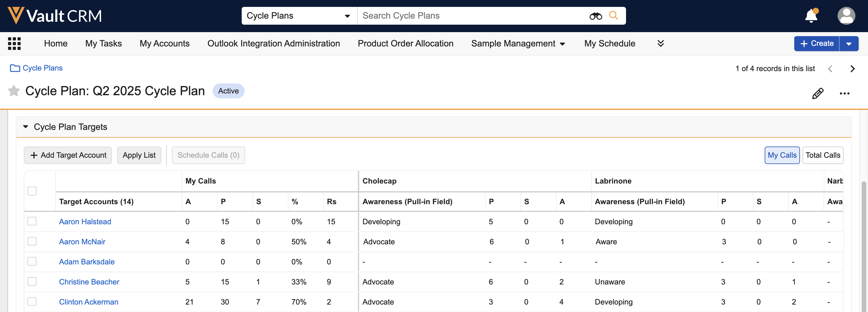868x312 pixels.
Task: Select the Christine Beacher row checkbox
Action: point(32,281)
